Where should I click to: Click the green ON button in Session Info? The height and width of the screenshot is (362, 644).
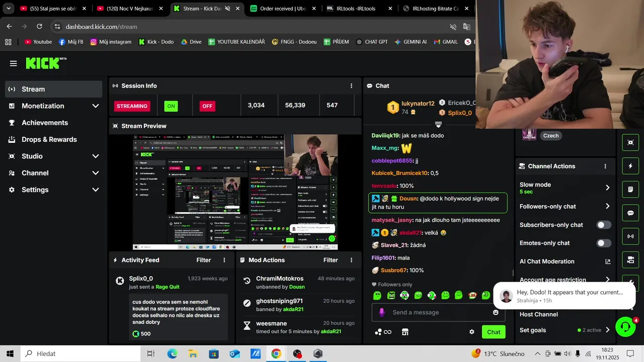point(171,106)
